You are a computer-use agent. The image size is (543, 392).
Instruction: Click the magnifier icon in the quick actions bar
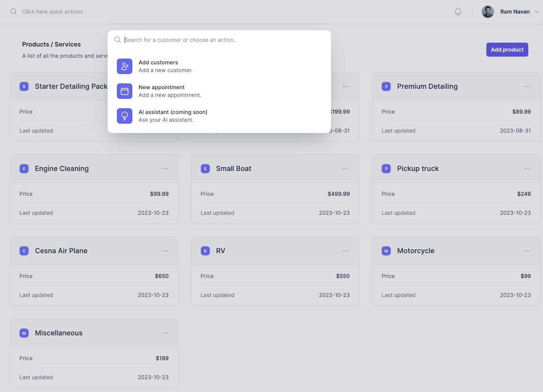pyautogui.click(x=14, y=11)
